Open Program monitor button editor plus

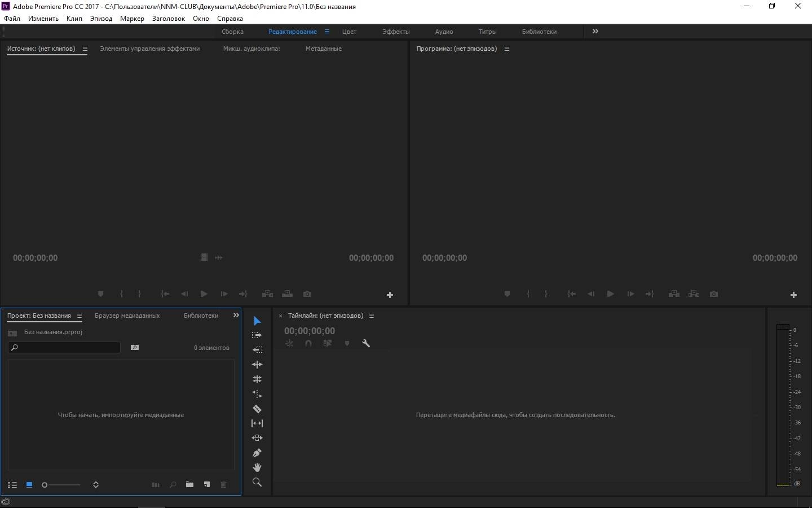tap(793, 295)
